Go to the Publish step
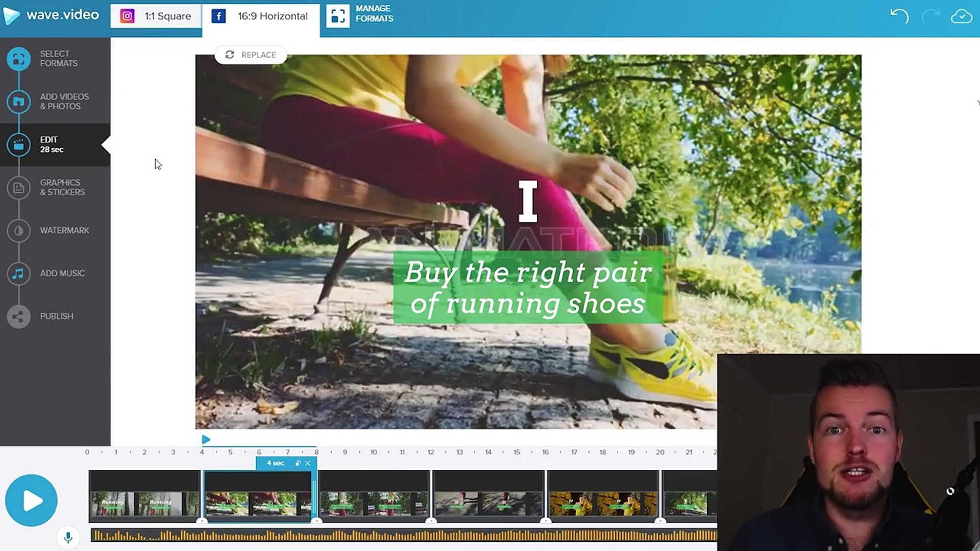This screenshot has width=980, height=551. [x=19, y=316]
